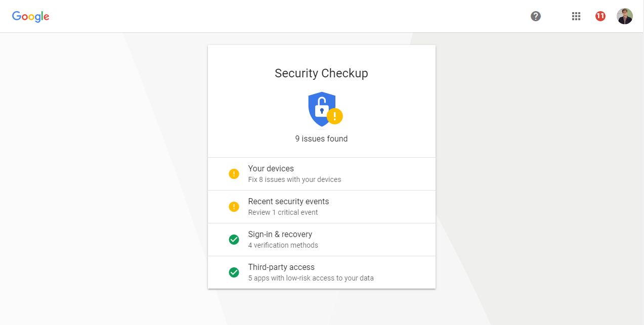Open Fix 8 issues with your devices
Screen dimensions: 644x325
[x=294, y=179]
